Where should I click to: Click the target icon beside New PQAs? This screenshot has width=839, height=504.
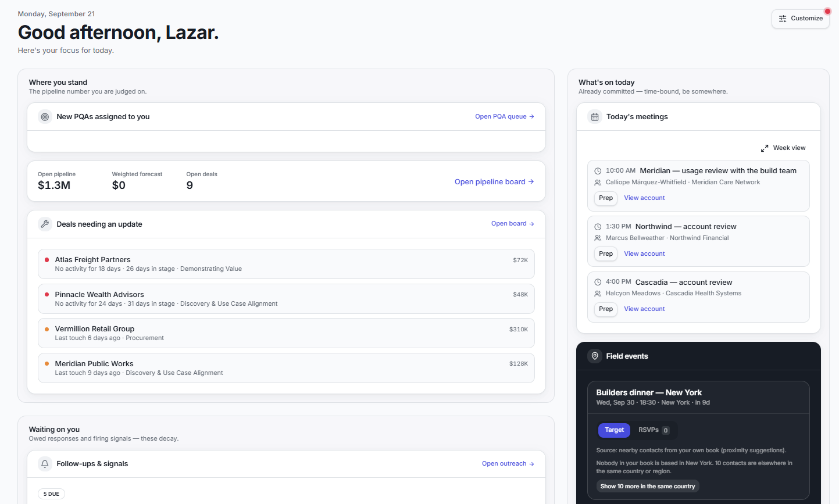(45, 117)
